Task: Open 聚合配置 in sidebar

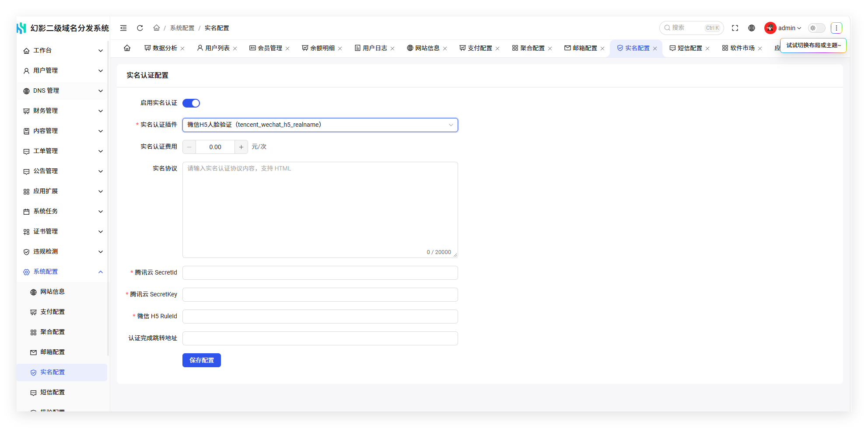Action: (62, 332)
